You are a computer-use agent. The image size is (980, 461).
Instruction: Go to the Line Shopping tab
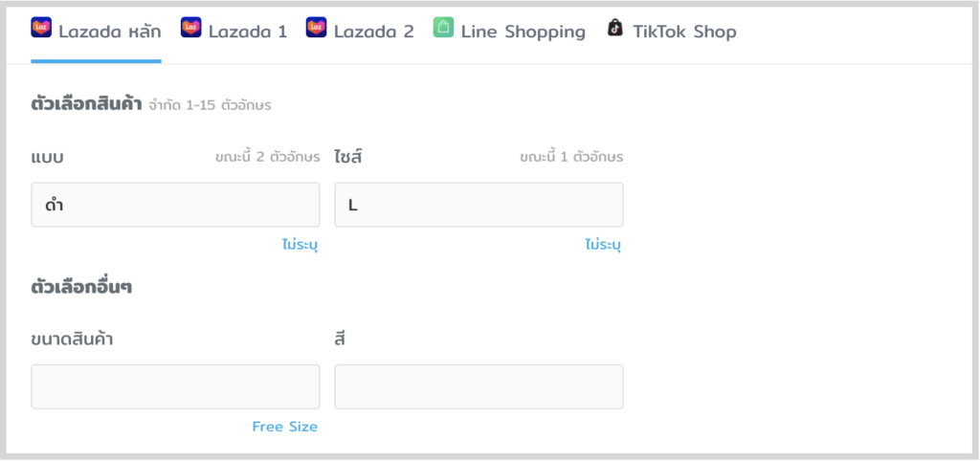point(523,32)
